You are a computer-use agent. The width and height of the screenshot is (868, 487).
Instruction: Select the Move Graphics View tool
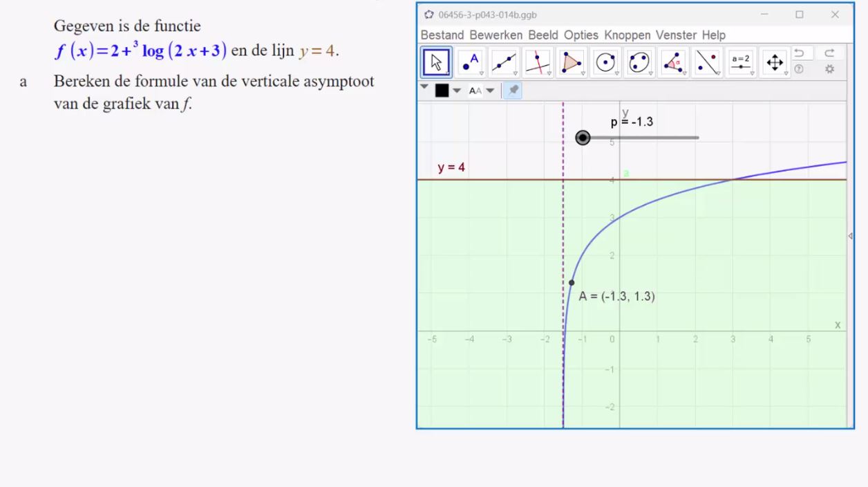(775, 62)
